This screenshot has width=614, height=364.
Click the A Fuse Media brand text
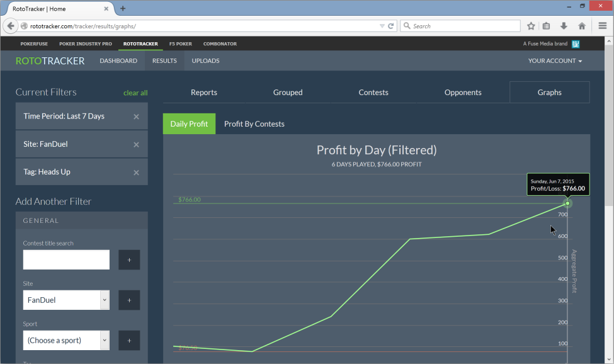[x=545, y=44]
